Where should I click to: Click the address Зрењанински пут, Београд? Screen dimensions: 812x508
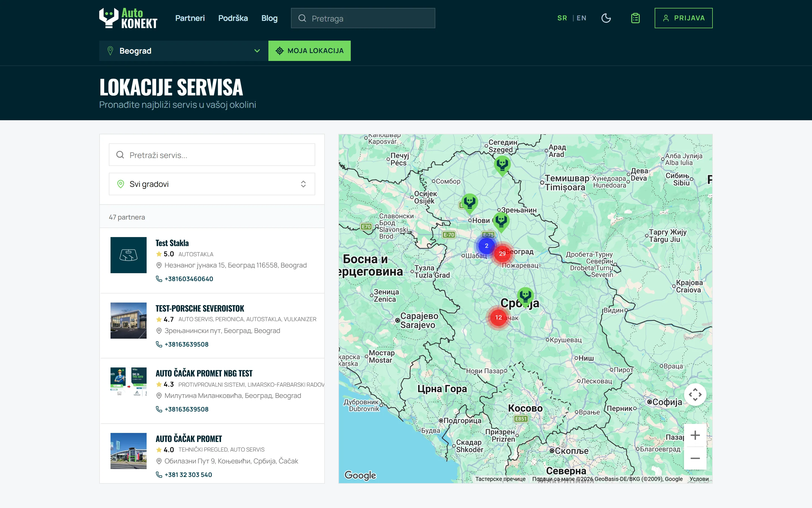tap(222, 331)
